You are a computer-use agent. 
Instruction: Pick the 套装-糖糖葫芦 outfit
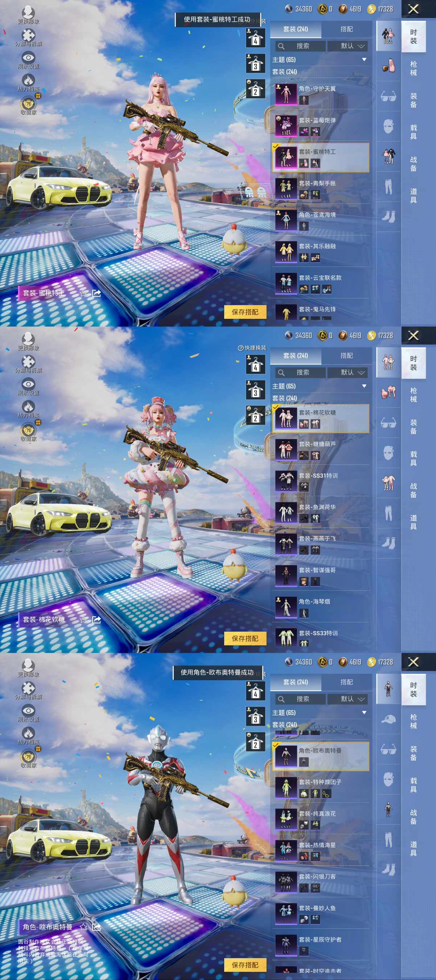click(321, 450)
